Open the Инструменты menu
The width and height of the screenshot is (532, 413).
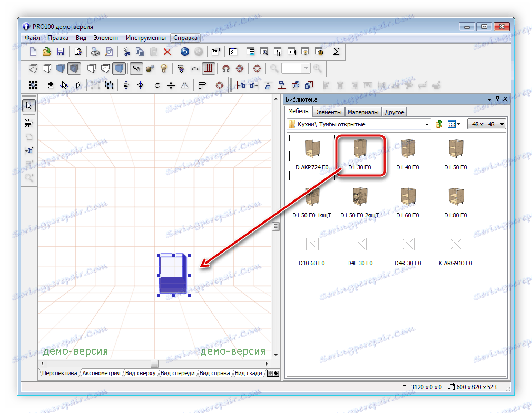145,38
